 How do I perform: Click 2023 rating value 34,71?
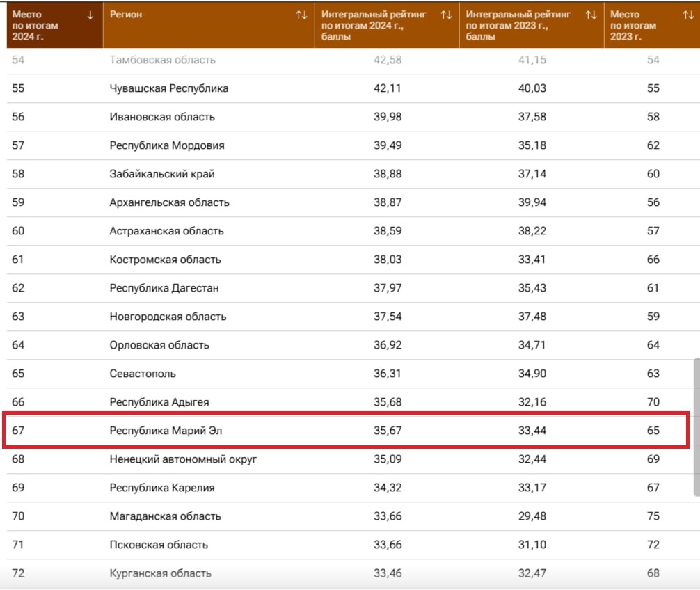click(532, 345)
